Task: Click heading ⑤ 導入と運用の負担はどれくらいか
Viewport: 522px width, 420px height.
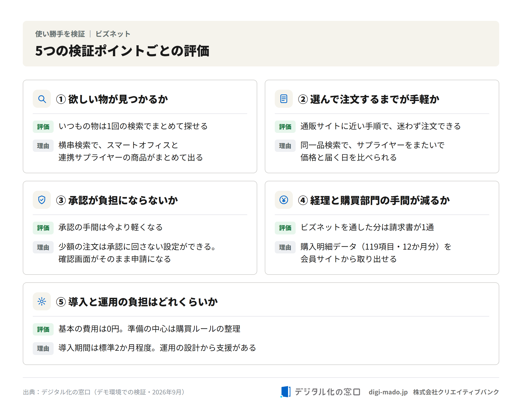Action: pos(137,302)
